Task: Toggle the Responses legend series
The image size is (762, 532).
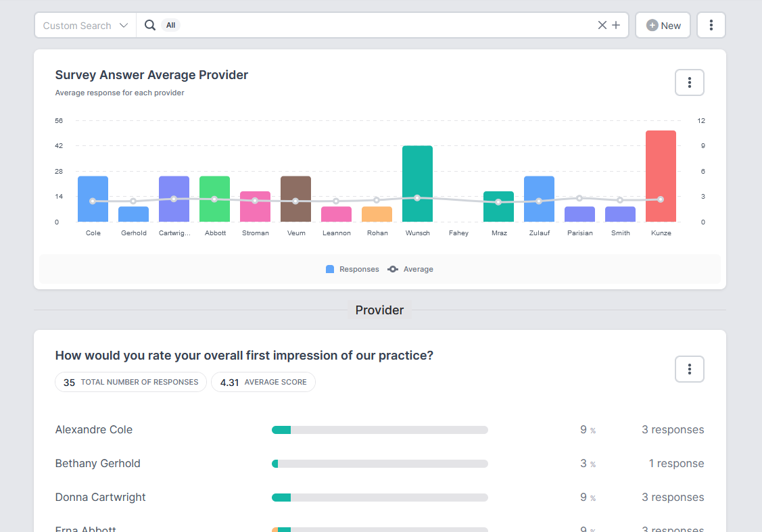Action: click(x=352, y=269)
